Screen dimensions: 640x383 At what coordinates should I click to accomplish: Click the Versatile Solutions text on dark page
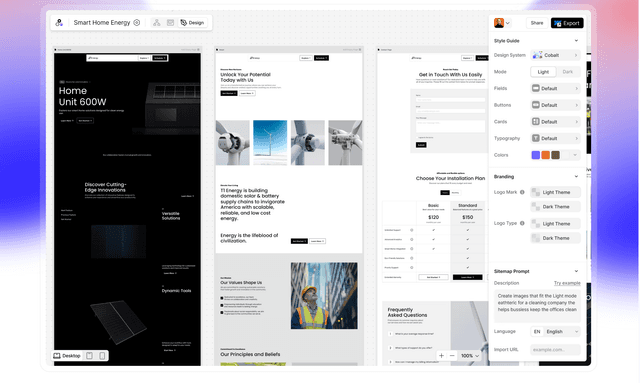171,216
